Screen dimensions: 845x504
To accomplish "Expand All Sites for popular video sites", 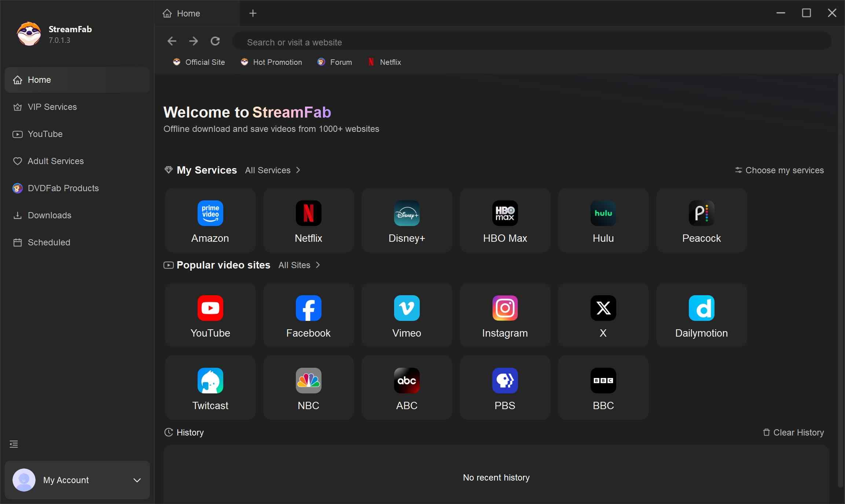I will [298, 265].
